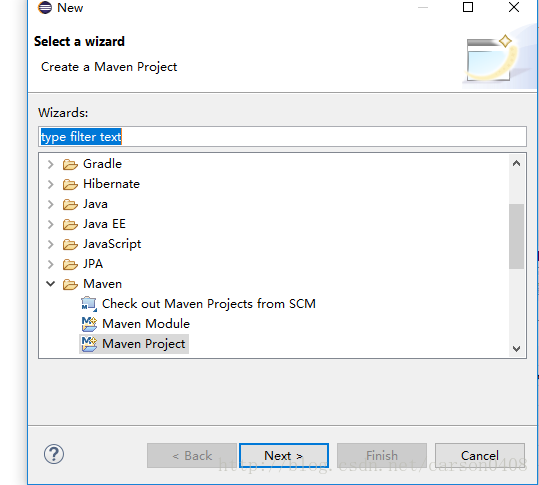Click the Gradle folder icon
This screenshot has width=539, height=485.
click(70, 164)
